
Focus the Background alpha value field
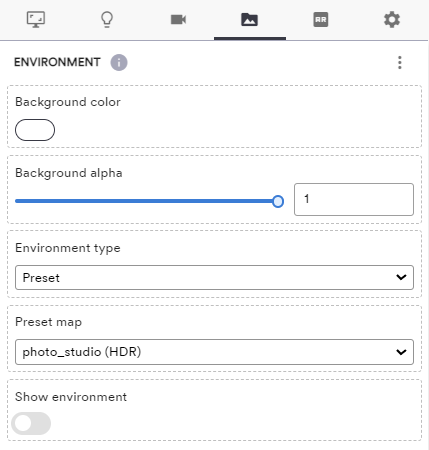coord(354,199)
